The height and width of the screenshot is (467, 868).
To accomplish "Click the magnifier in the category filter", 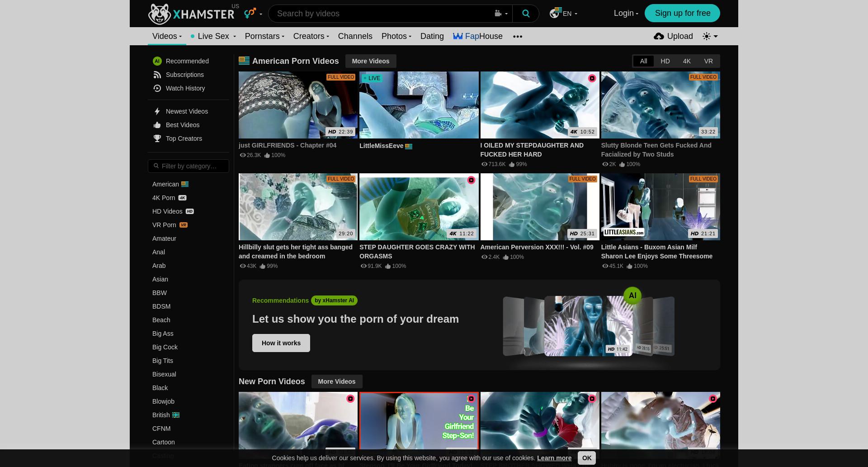I will [x=156, y=166].
